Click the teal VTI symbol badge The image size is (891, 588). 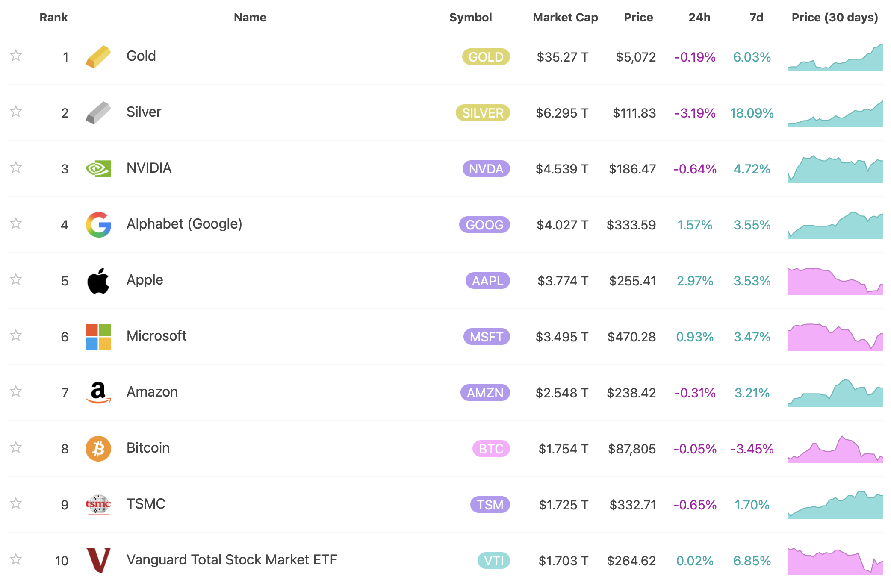pos(493,561)
